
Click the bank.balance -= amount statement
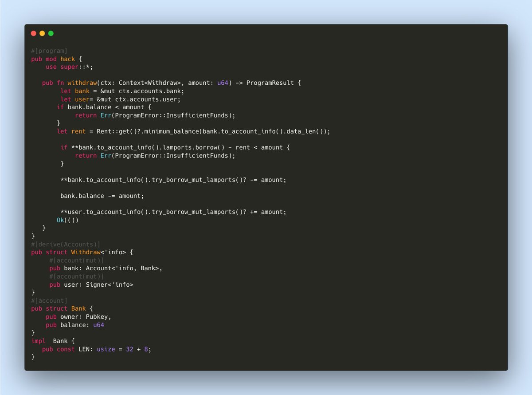pos(101,195)
